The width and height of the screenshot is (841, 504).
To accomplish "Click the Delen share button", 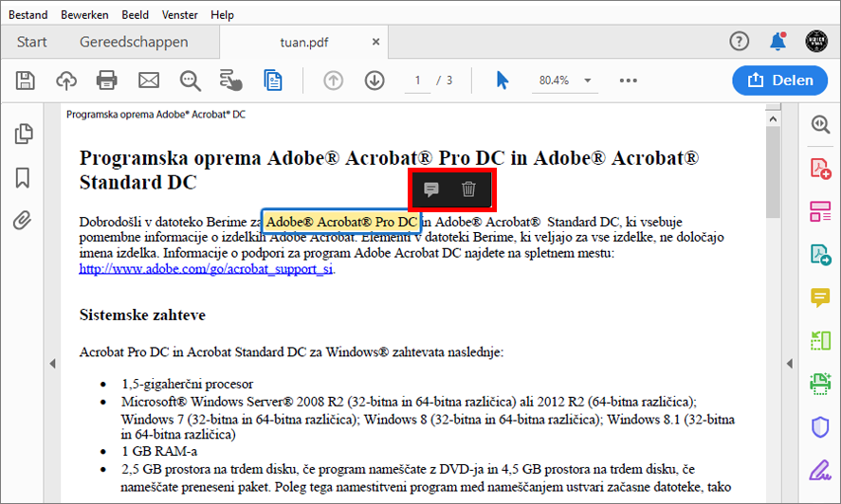I will [x=780, y=81].
